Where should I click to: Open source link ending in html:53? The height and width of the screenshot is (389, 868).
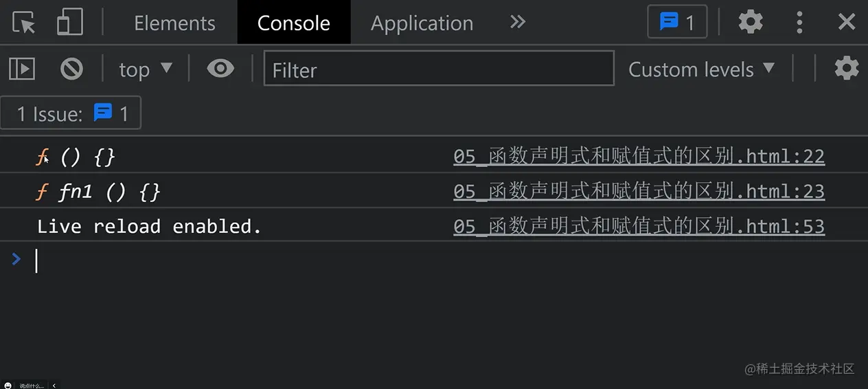pyautogui.click(x=639, y=226)
